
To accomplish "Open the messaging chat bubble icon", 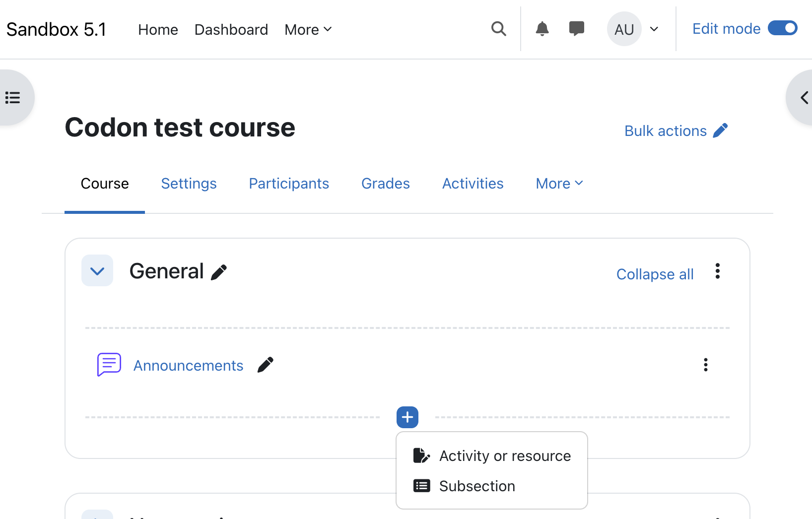I will pyautogui.click(x=576, y=29).
